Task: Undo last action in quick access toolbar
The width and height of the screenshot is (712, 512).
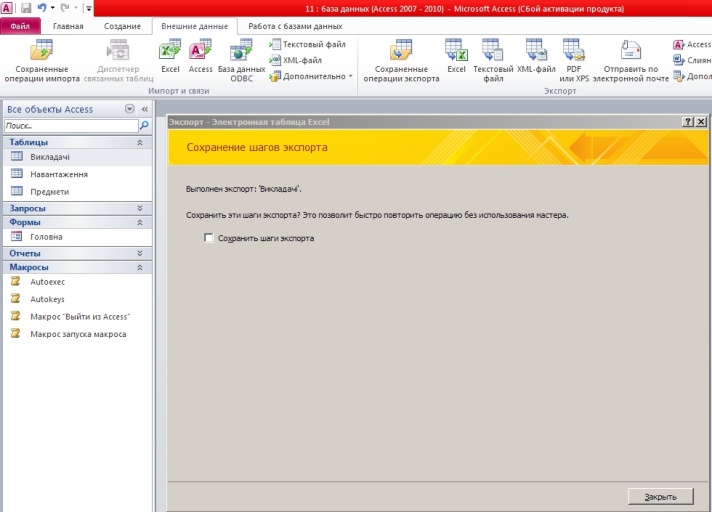Action: point(42,8)
